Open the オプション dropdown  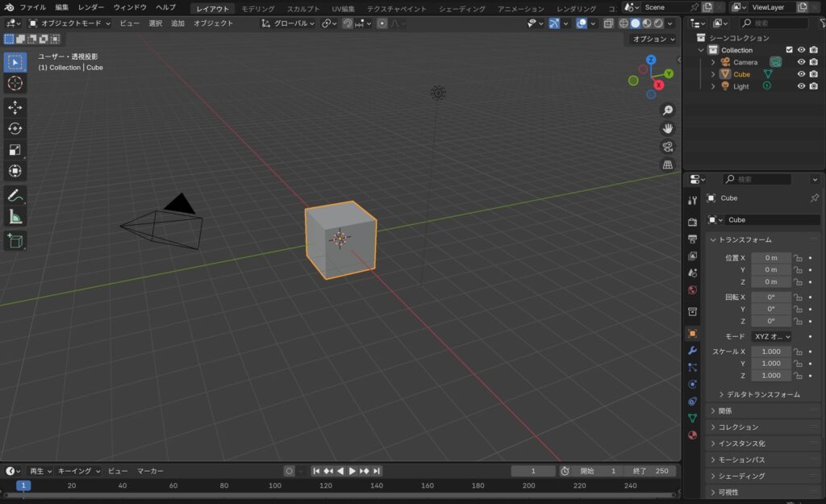click(x=653, y=39)
